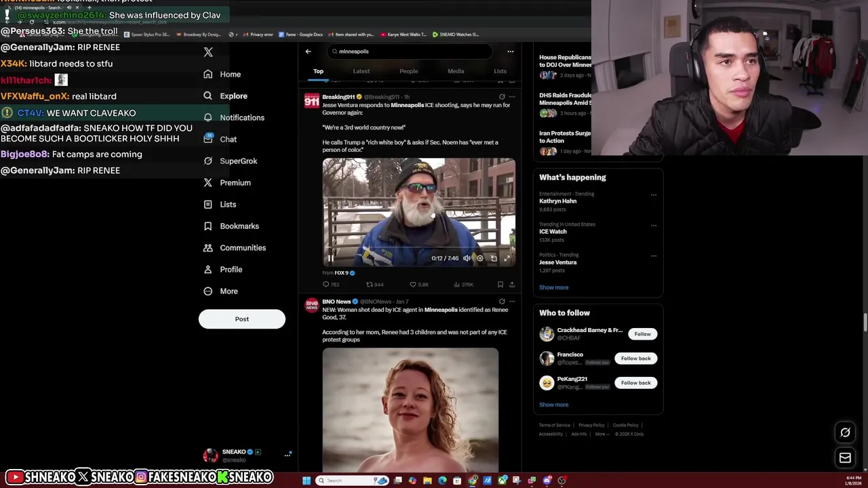Screen dimensions: 868x488
Task: Open video settings gear icon
Action: (x=480, y=258)
